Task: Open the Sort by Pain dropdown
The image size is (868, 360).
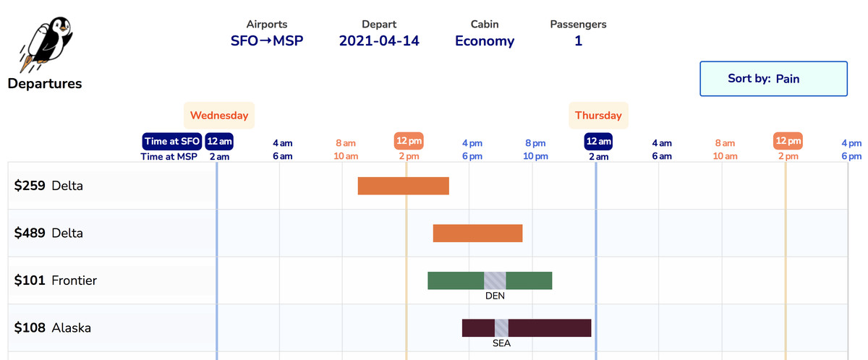Action: (773, 79)
